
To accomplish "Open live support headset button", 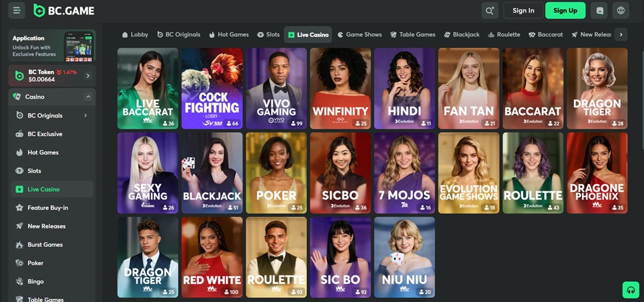I will point(631,290).
